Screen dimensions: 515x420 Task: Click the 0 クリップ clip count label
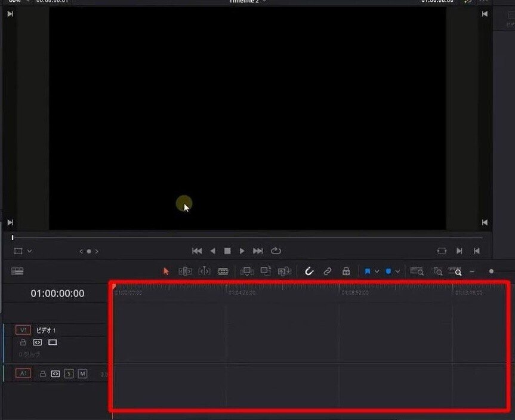pos(29,354)
